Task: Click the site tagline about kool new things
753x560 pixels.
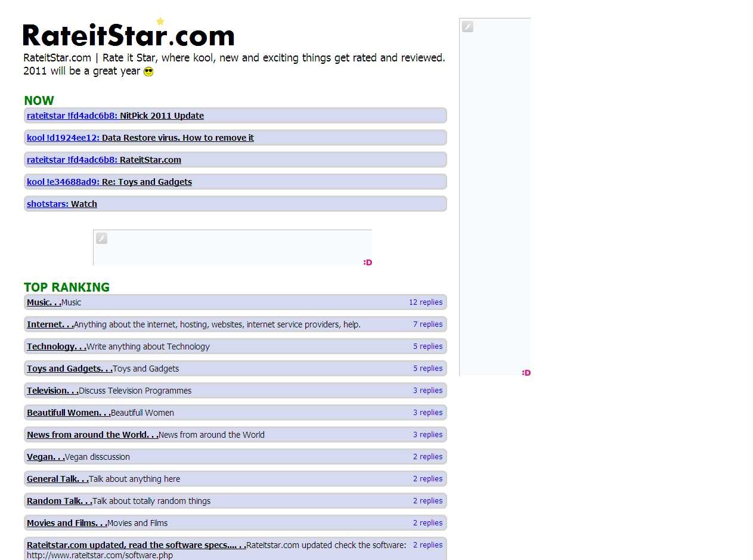Action: coord(234,64)
